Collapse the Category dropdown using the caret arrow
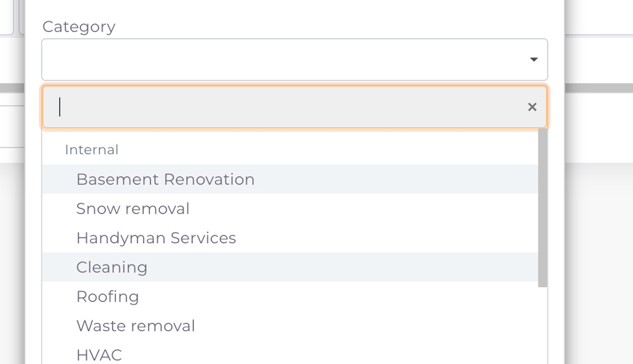Viewport: 633px width, 364px height. pos(534,60)
